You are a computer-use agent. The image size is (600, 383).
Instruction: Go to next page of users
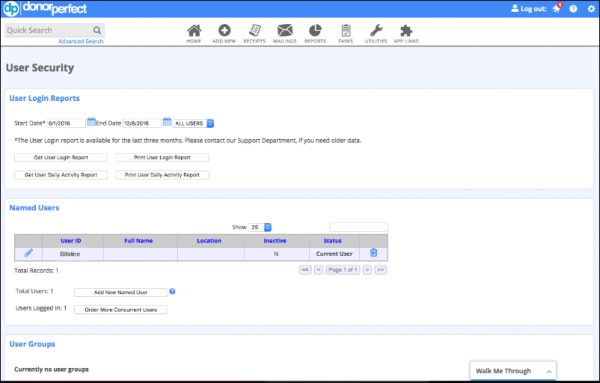click(x=367, y=270)
